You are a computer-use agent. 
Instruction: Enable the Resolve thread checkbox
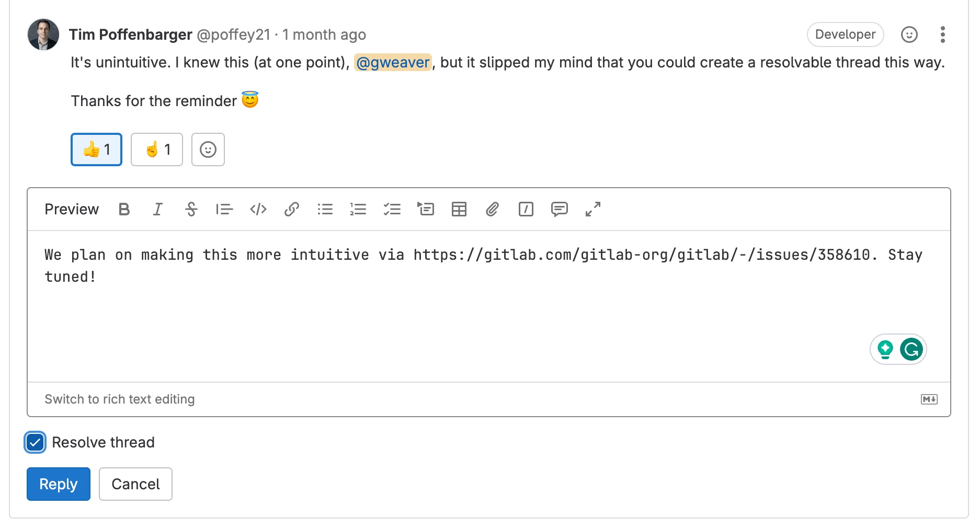[x=35, y=442]
